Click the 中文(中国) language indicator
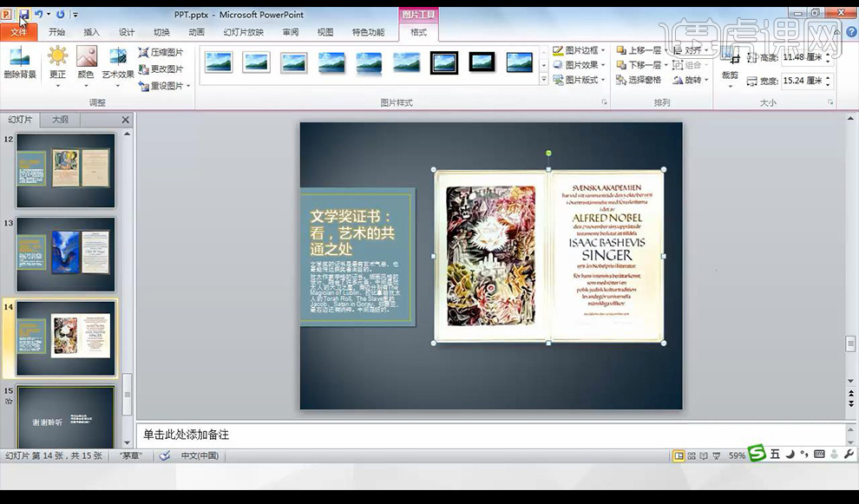Viewport: 859px width, 504px height. [x=200, y=455]
